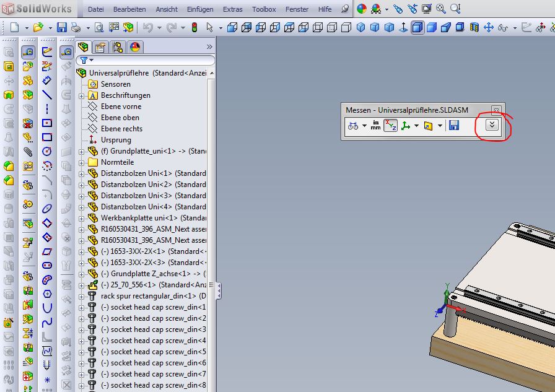
Task: Toggle the menu bar pin icon
Action: pyautogui.click(x=345, y=9)
